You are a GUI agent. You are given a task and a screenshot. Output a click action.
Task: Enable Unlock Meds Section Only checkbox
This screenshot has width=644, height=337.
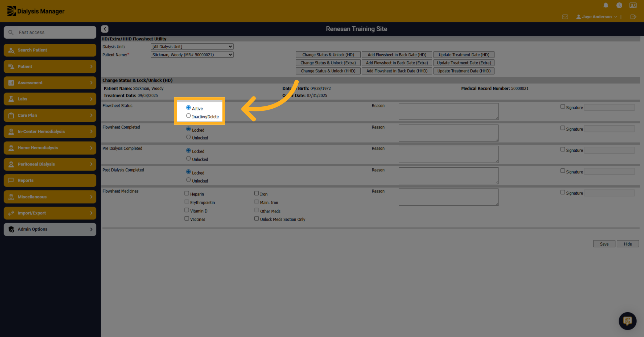256,219
